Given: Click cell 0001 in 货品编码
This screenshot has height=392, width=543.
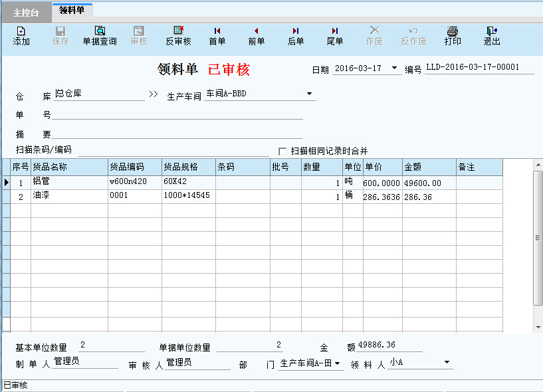Looking at the screenshot, I should (135, 197).
